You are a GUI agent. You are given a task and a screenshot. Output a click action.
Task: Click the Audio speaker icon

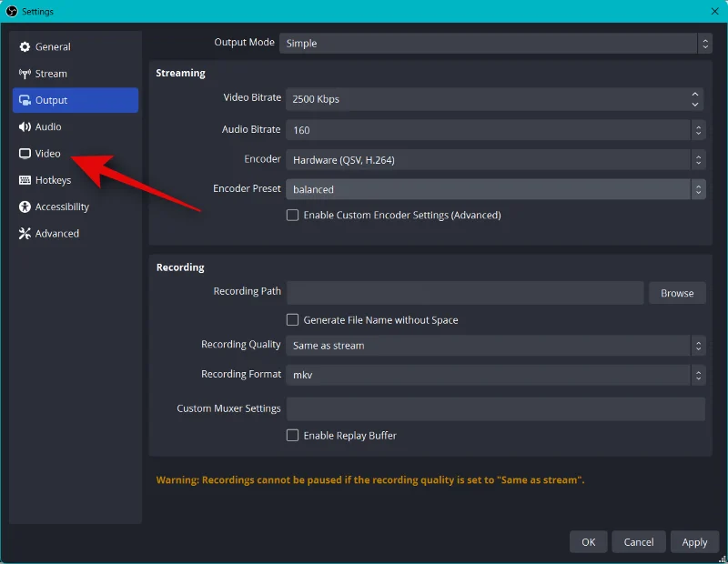point(25,126)
